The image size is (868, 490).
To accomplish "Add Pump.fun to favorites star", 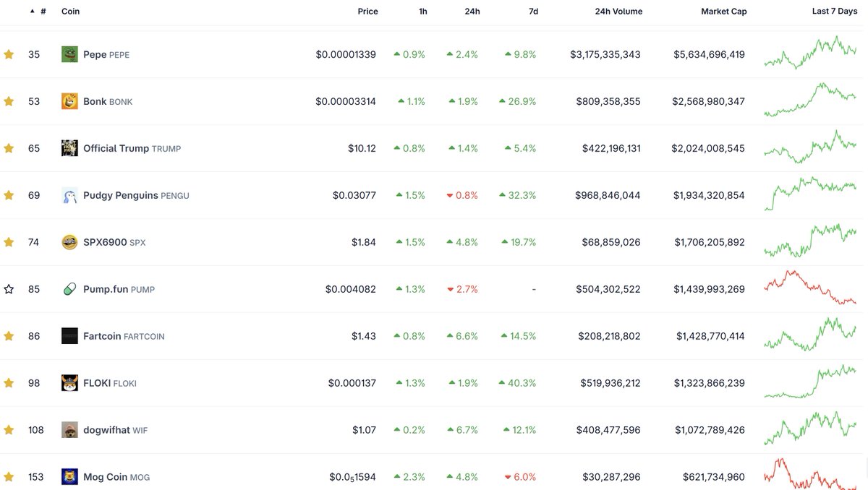I will 9,289.
